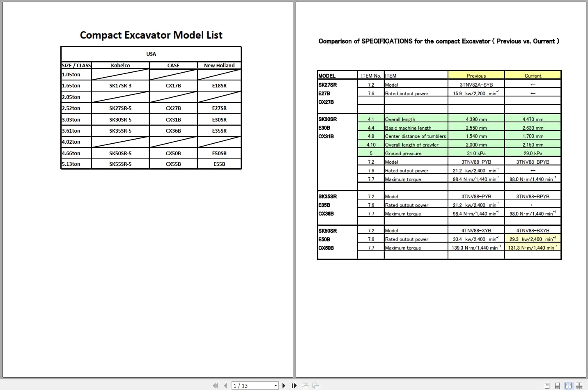This screenshot has width=588, height=390.
Task: Go to the previous page
Action: [225, 385]
